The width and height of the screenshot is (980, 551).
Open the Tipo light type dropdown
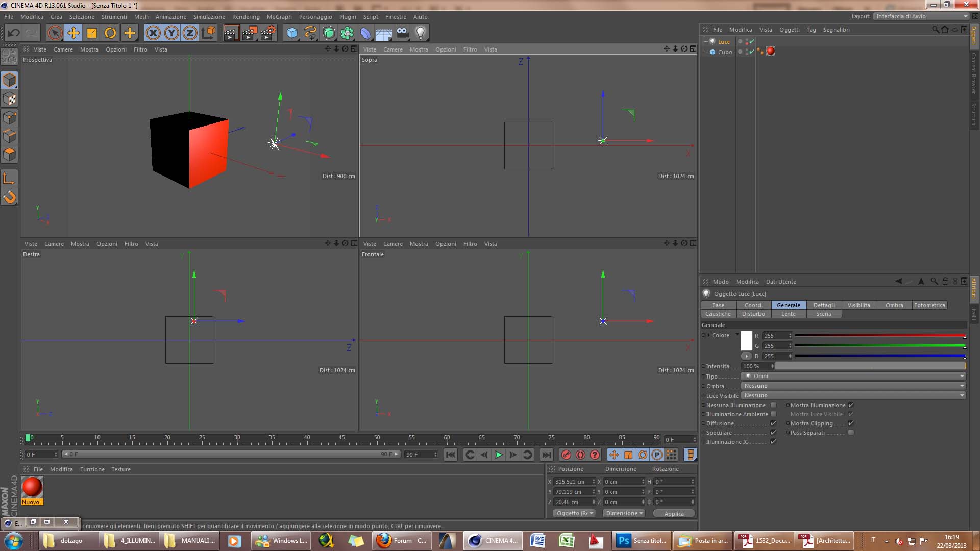[x=853, y=376]
